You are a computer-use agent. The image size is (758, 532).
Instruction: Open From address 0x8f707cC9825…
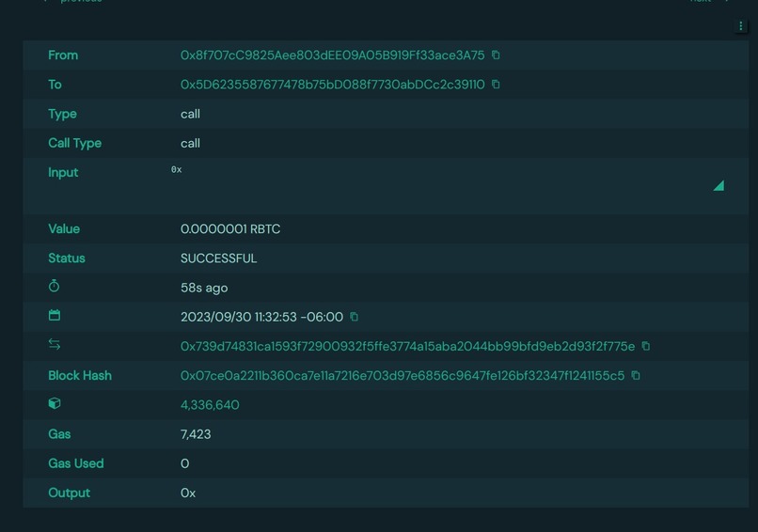click(x=332, y=55)
